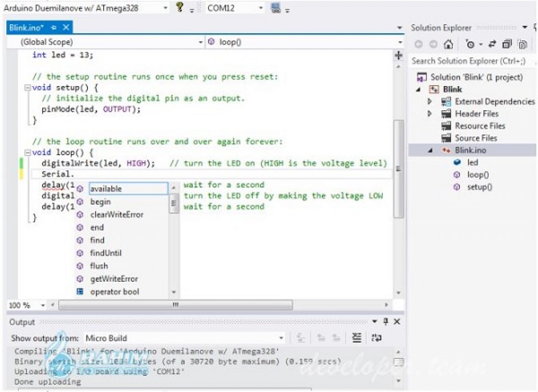Click the Back navigation button in Solution Explorer
The height and width of the screenshot is (392, 538).
click(x=419, y=45)
